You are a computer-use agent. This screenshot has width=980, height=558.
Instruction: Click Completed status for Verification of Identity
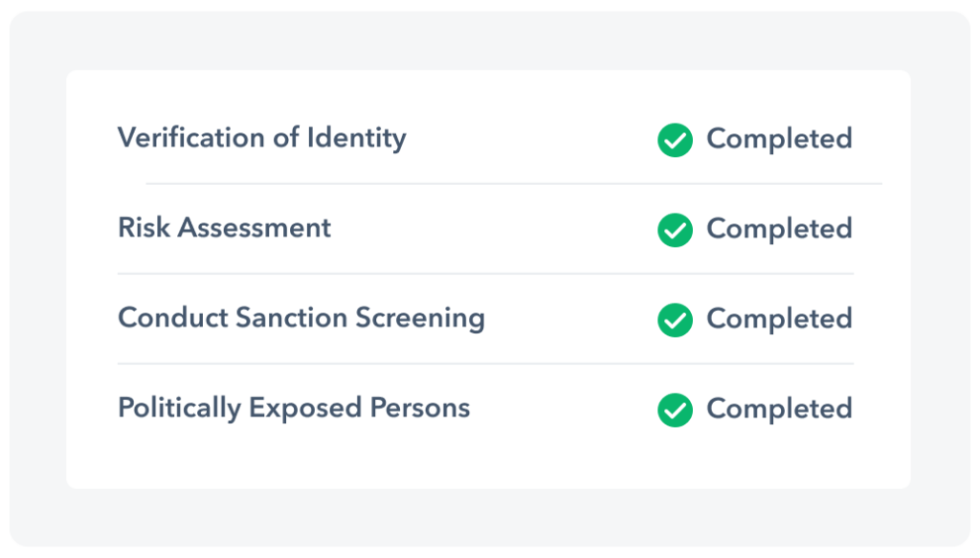coord(779,139)
